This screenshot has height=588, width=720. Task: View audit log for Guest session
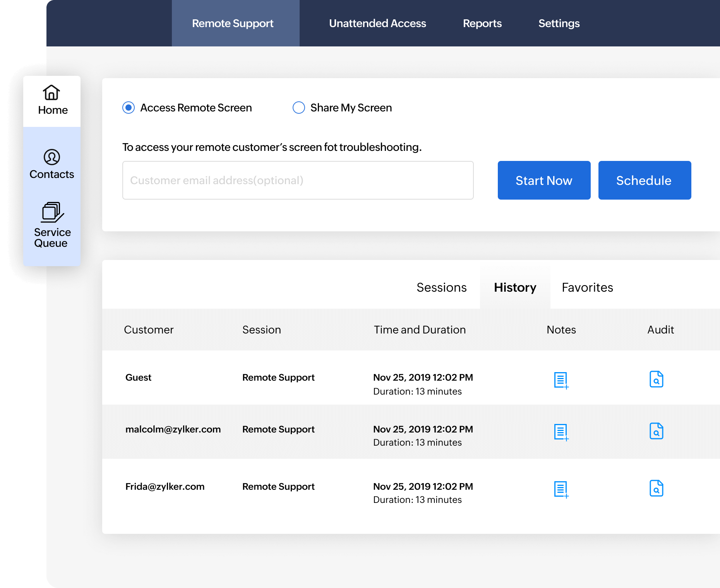[656, 379]
